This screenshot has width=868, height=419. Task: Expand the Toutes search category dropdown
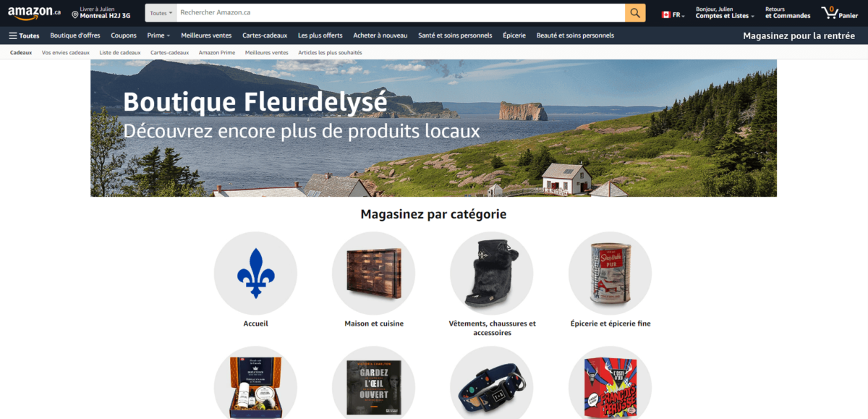coord(161,13)
